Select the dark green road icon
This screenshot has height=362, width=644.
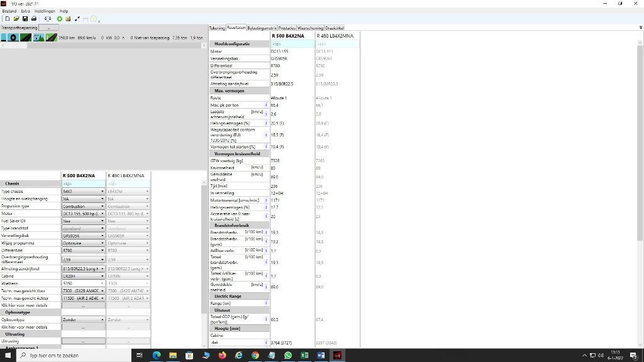26,37
